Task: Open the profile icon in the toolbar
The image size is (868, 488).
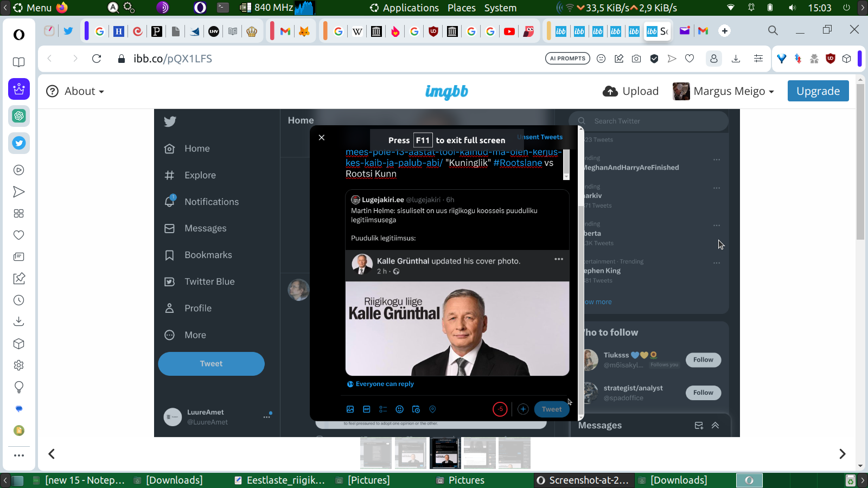Action: click(714, 59)
